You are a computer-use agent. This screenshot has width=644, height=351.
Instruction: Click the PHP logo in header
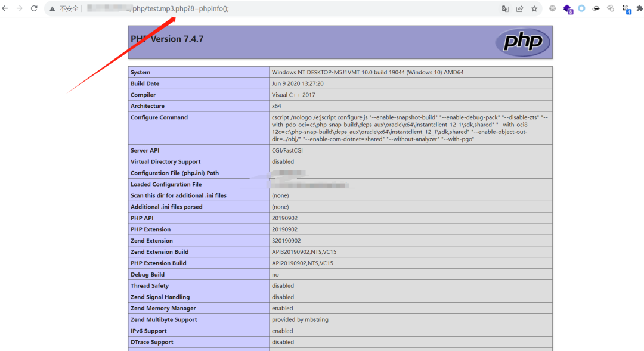pyautogui.click(x=522, y=42)
